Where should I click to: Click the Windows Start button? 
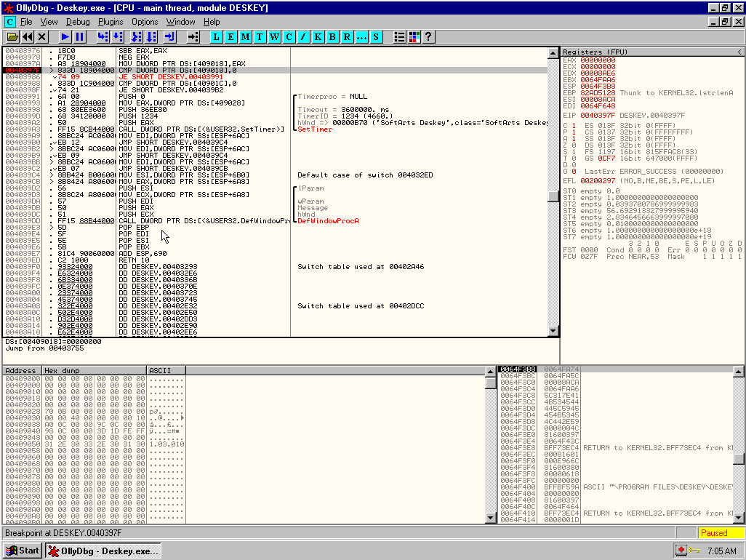tap(22, 551)
